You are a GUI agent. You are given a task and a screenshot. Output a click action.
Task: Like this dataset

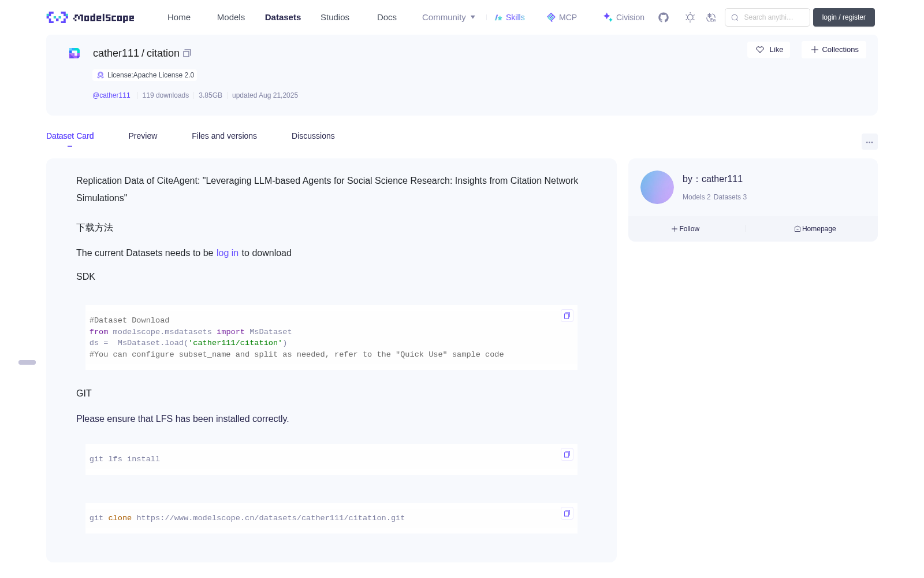click(x=769, y=50)
